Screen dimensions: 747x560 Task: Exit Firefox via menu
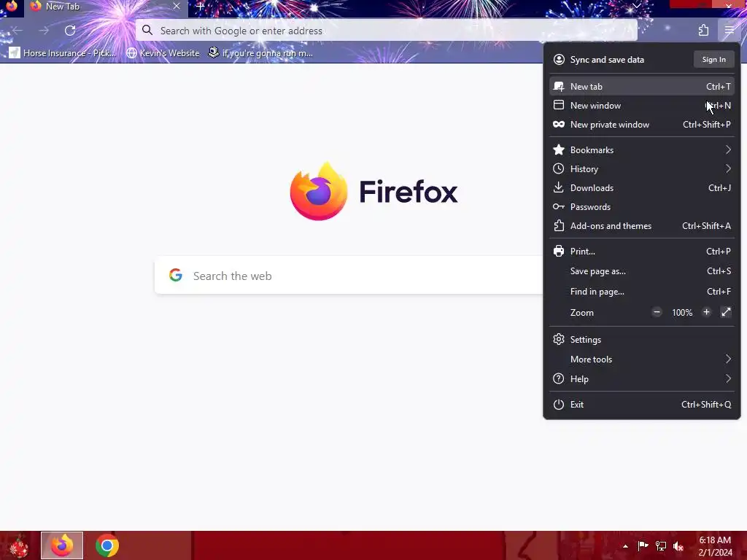click(642, 405)
